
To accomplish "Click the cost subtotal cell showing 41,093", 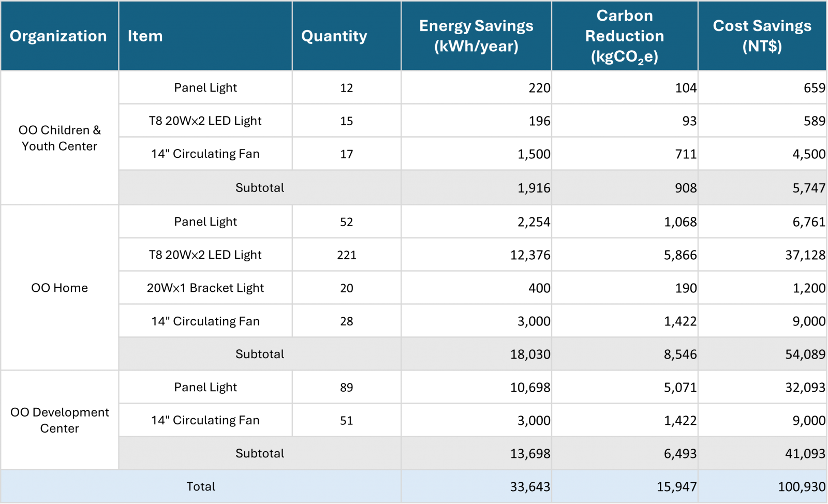I will 805,454.
